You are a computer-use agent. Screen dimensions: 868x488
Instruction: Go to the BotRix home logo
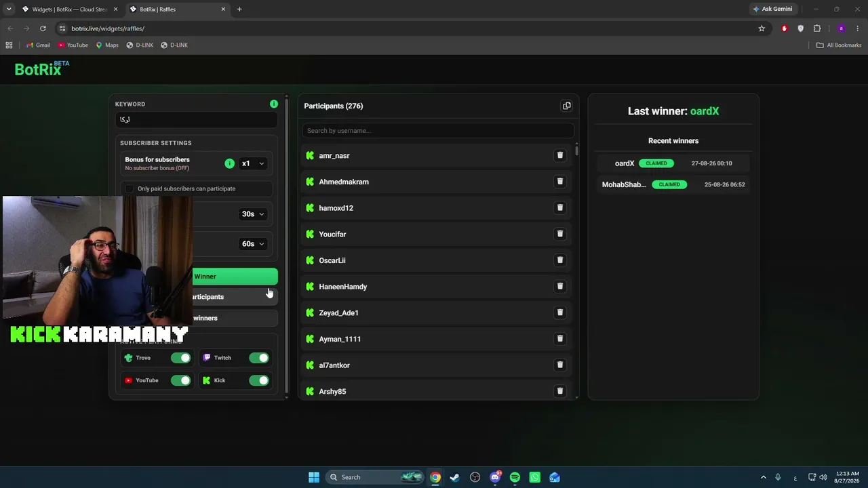pos(42,68)
